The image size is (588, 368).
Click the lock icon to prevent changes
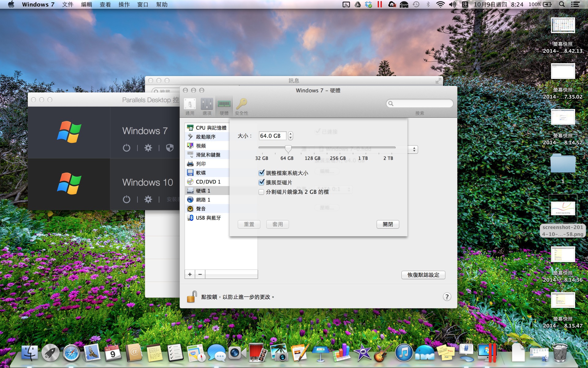click(x=192, y=297)
